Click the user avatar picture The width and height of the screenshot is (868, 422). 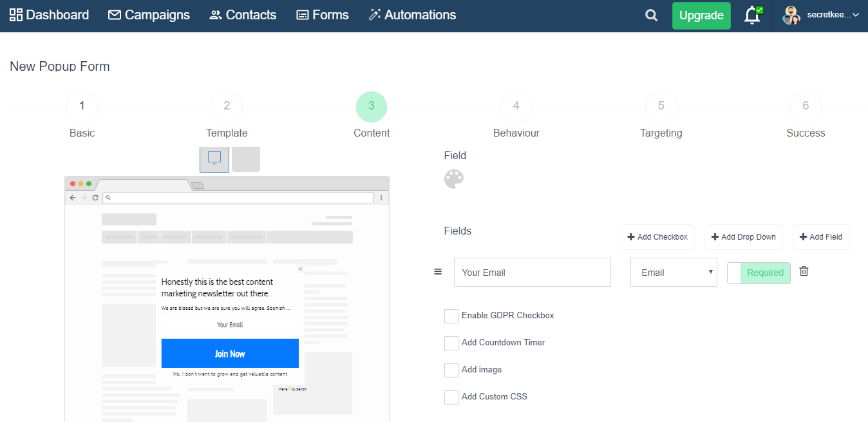(x=790, y=15)
